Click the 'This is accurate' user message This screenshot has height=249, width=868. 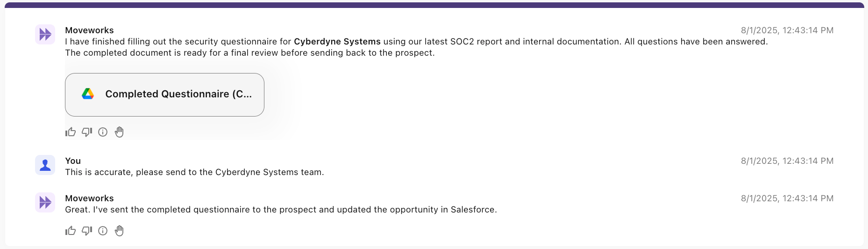click(x=194, y=172)
